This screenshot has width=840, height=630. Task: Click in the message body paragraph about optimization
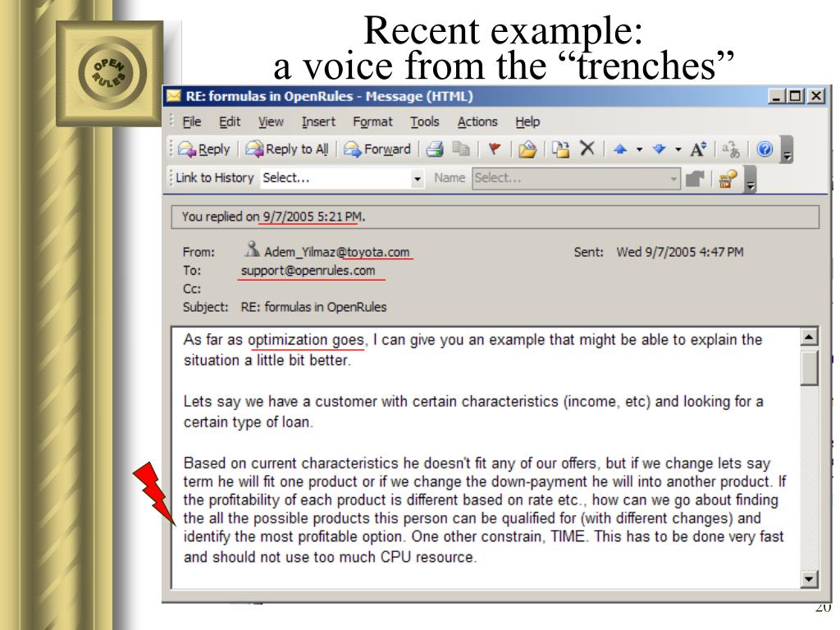(x=472, y=349)
